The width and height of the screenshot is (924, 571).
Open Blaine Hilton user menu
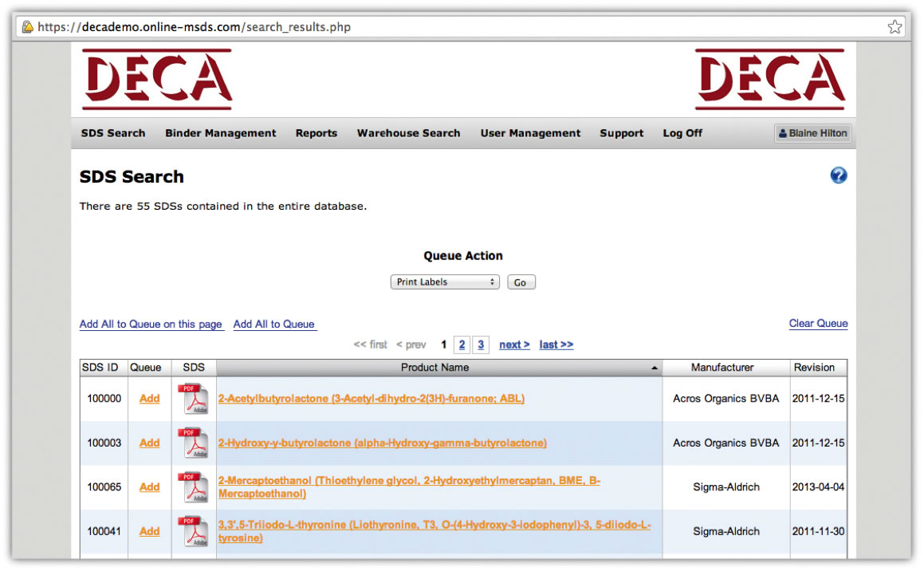pyautogui.click(x=812, y=133)
